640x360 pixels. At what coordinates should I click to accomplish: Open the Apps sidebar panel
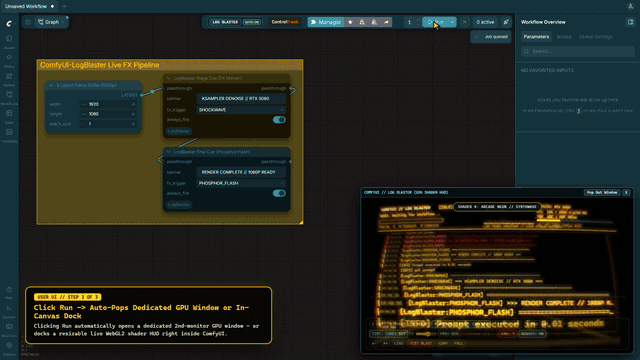pyautogui.click(x=9, y=113)
